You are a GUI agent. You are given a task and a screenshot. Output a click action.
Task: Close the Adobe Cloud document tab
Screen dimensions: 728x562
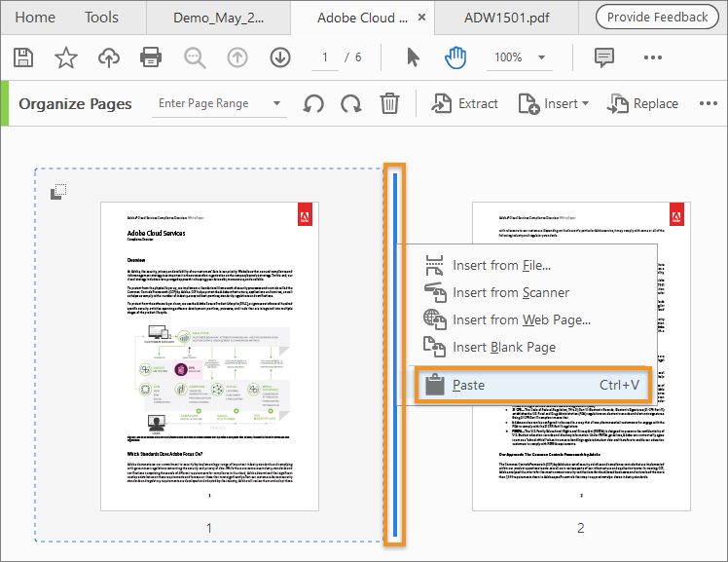pyautogui.click(x=422, y=18)
